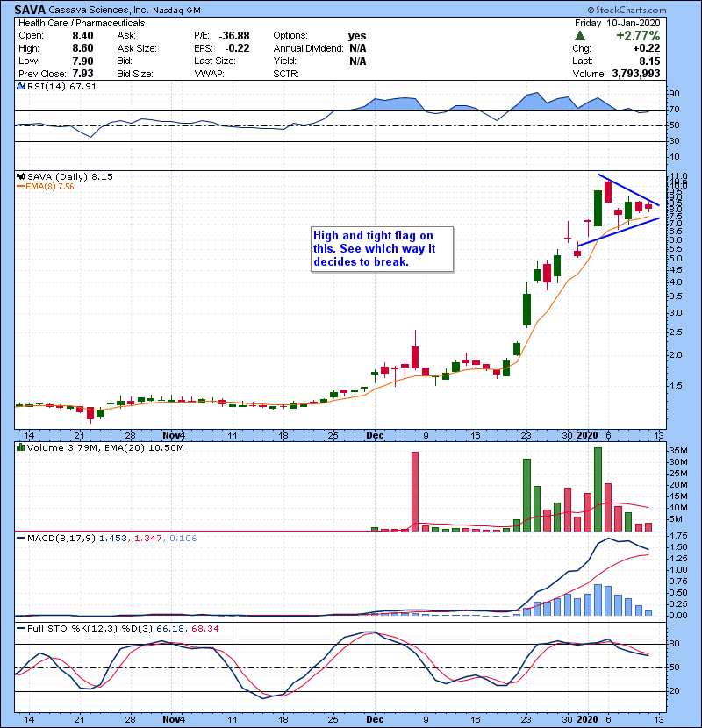Click the RSI(14) 67.91 legend text

[61, 86]
